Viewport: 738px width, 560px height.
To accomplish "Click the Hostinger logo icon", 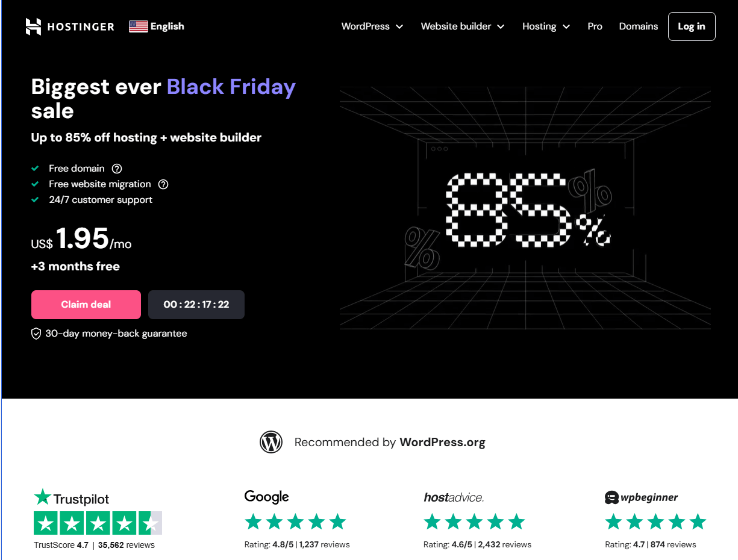I will click(x=34, y=26).
